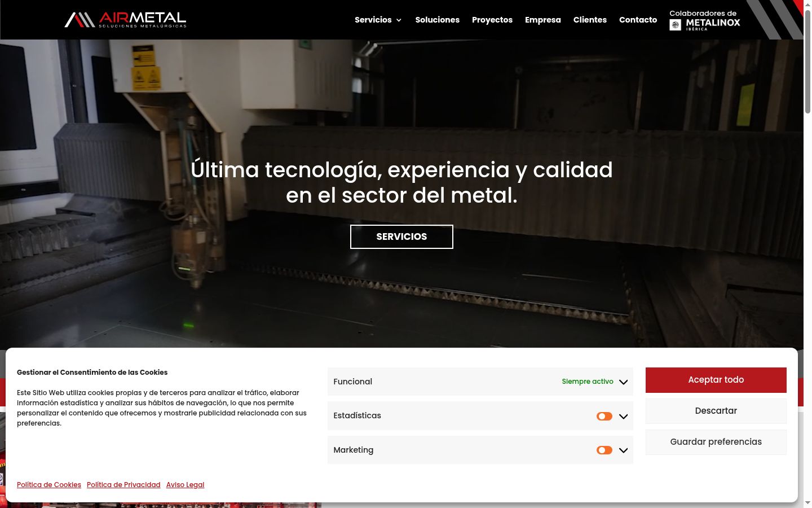Save cookie choices with Guardar preferencias

[716, 442]
